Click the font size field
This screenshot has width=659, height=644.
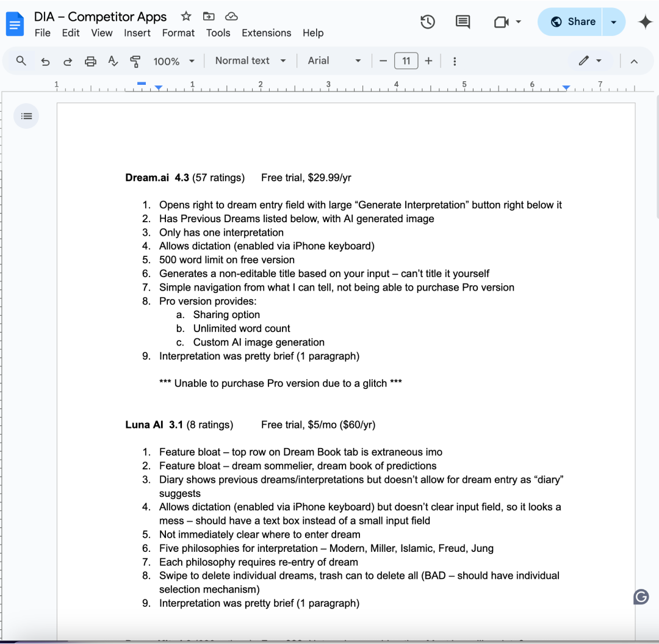point(406,61)
